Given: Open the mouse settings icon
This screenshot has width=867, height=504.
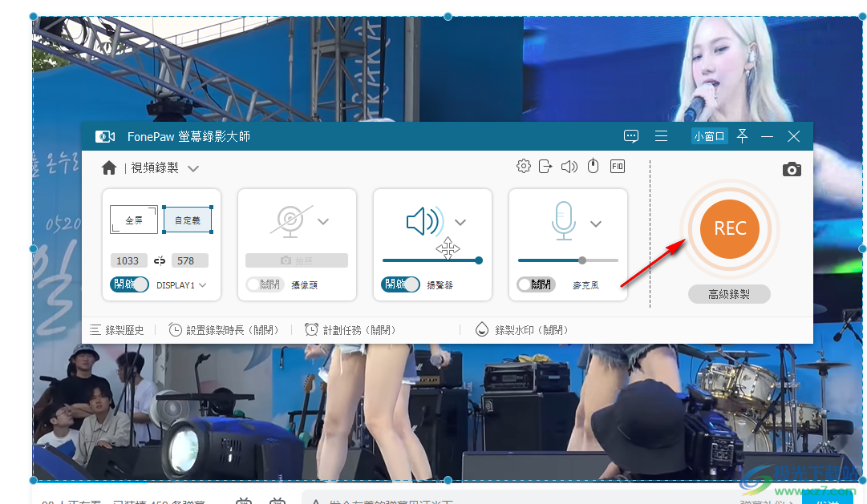Looking at the screenshot, I should click(x=593, y=166).
